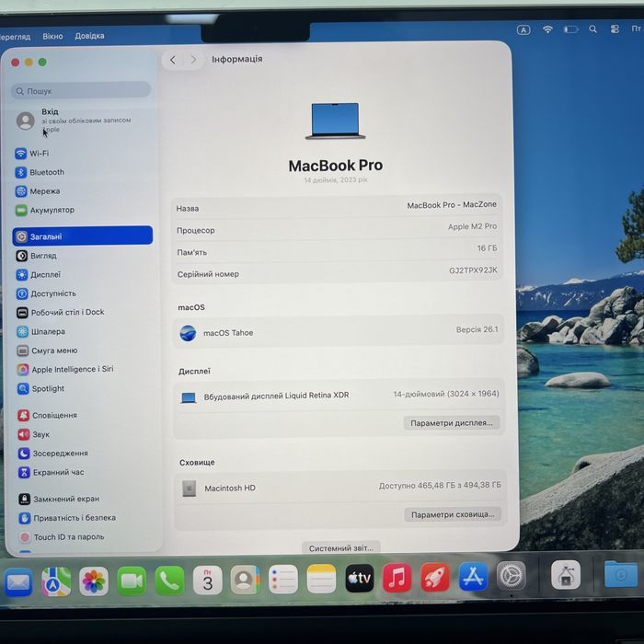Click the Параметри сховища button
644x644 pixels.
pos(453,514)
